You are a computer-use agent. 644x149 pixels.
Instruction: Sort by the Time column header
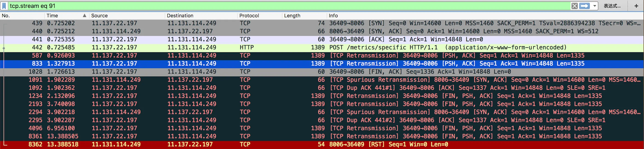(66, 15)
